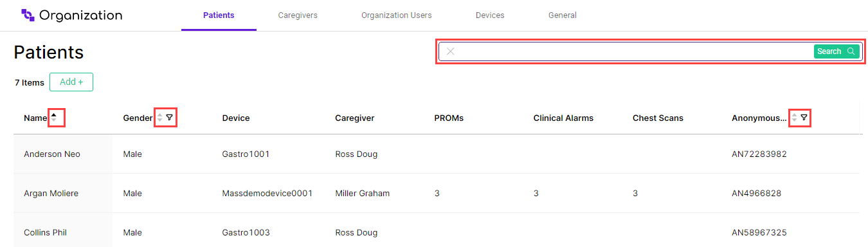Add a new patient with Add +
This screenshot has width=868, height=247.
tap(71, 82)
